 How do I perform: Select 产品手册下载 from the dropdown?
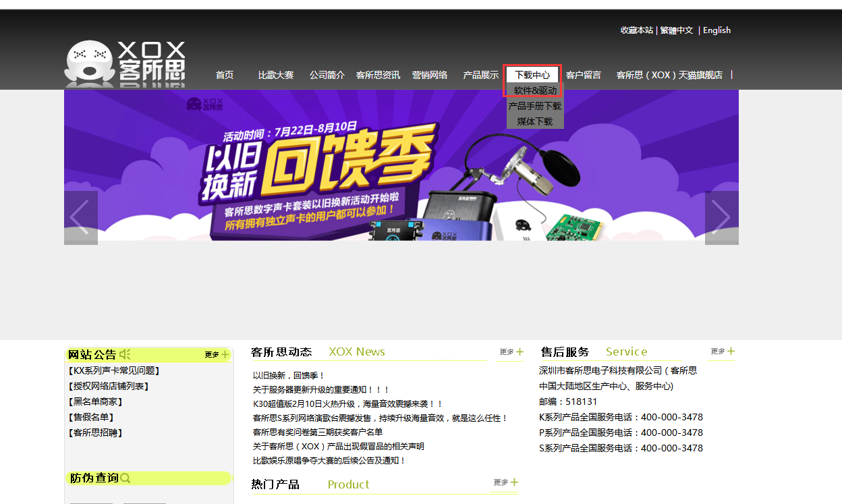pyautogui.click(x=535, y=106)
